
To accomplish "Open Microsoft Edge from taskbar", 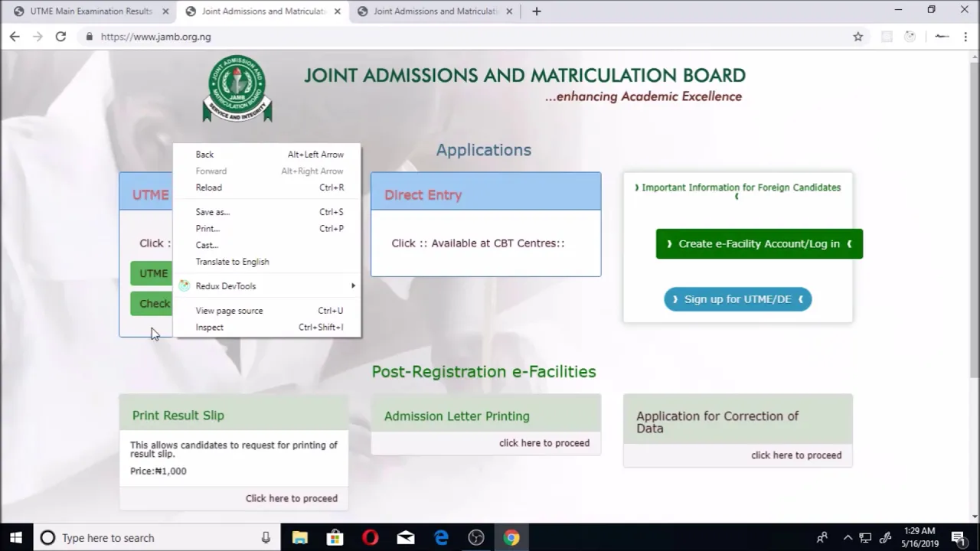I will coord(441,537).
